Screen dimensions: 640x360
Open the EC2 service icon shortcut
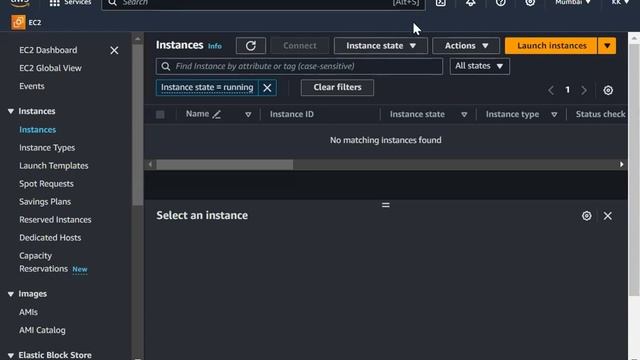click(x=18, y=22)
